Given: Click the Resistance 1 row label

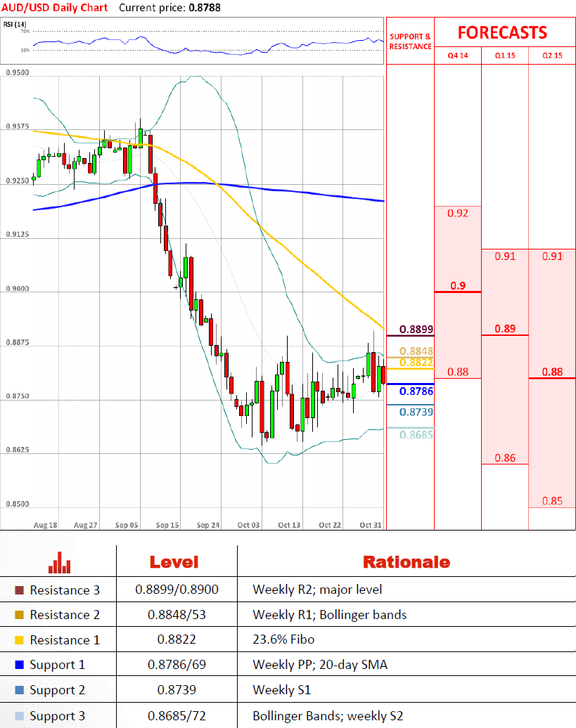Looking at the screenshot, I should click(x=65, y=639).
